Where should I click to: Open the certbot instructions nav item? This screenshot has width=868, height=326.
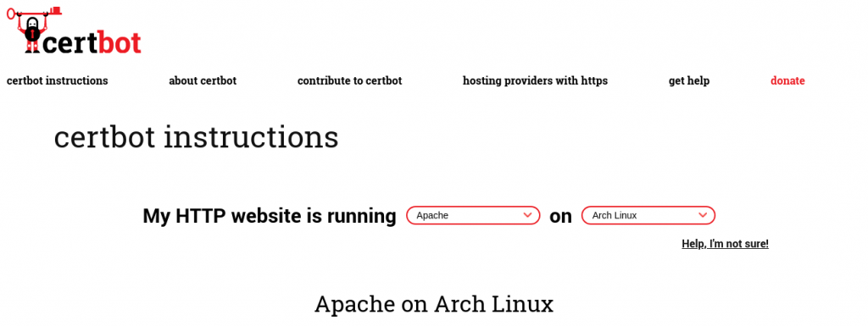coord(57,80)
